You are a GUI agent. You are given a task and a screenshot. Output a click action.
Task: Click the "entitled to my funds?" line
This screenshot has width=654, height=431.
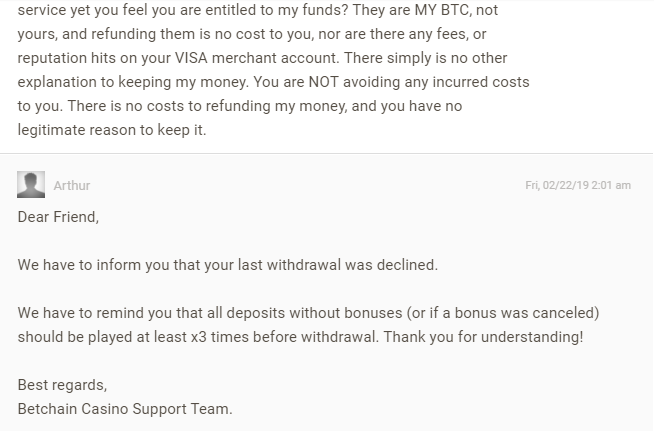point(258,10)
